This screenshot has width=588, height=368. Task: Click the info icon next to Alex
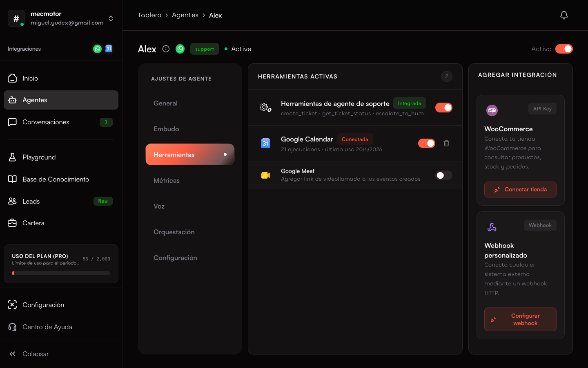(x=166, y=49)
